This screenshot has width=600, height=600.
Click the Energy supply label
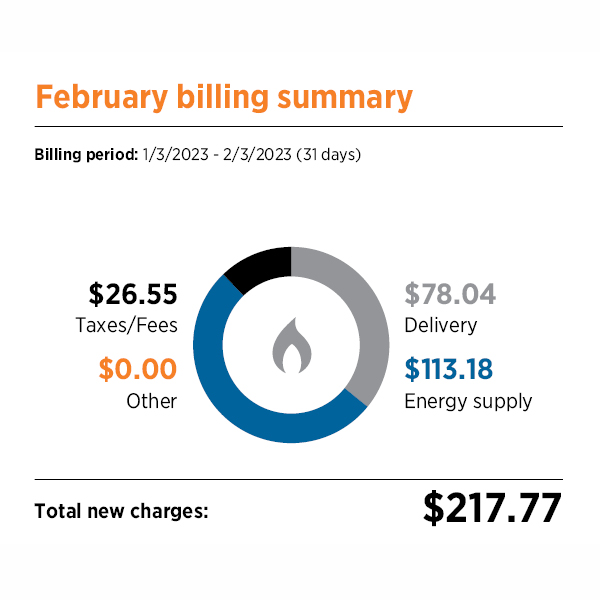click(468, 401)
